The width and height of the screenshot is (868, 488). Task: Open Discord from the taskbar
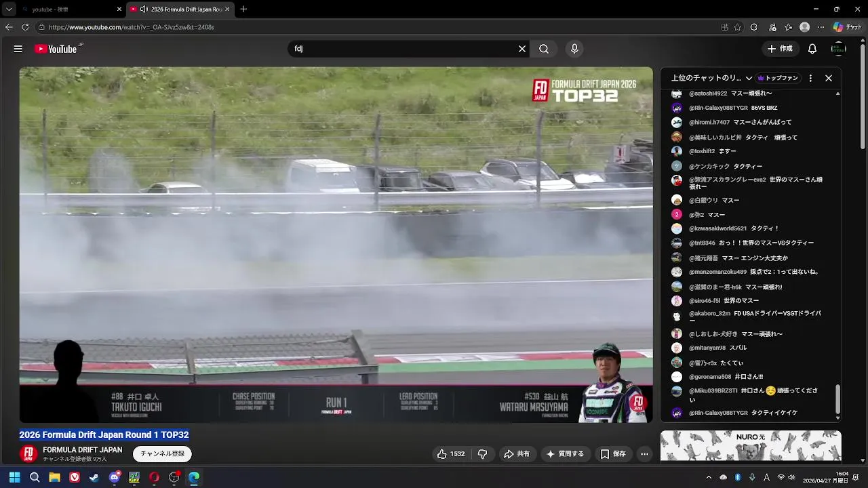tap(115, 477)
